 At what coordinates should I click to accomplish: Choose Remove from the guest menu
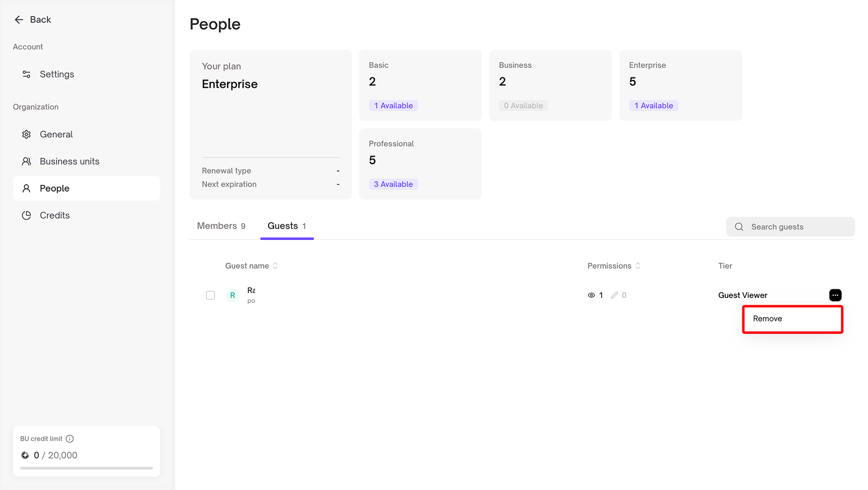pyautogui.click(x=767, y=319)
